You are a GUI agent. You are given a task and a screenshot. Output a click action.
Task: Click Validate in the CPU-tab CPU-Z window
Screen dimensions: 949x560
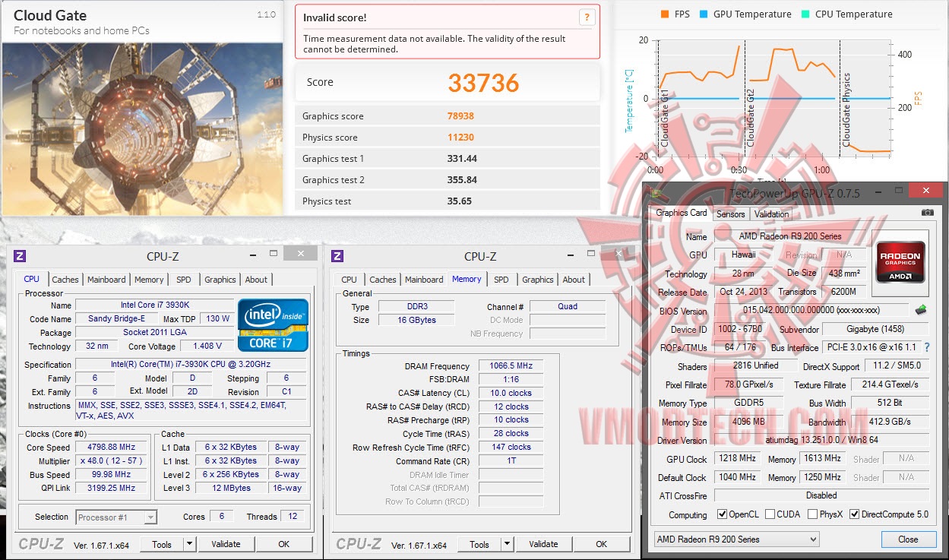pos(226,544)
